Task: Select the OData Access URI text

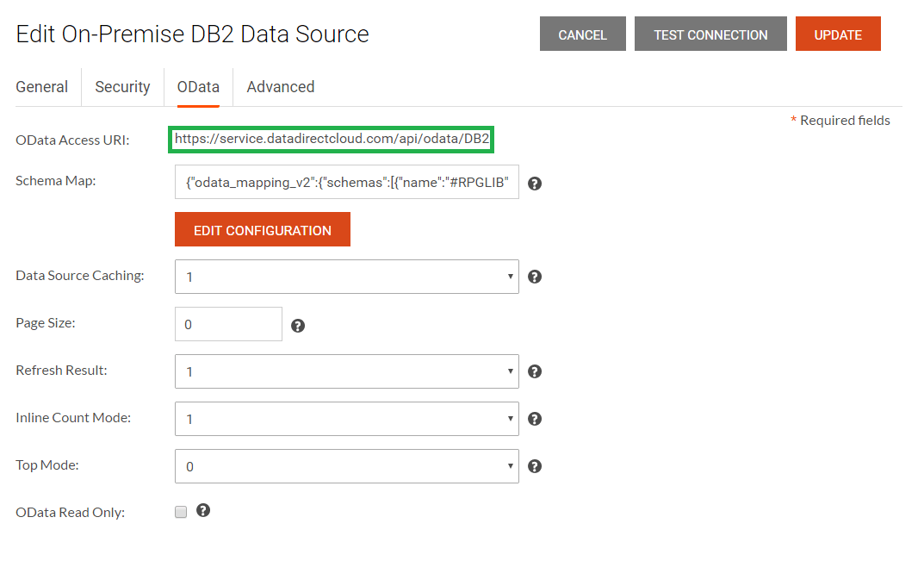Action: click(332, 140)
